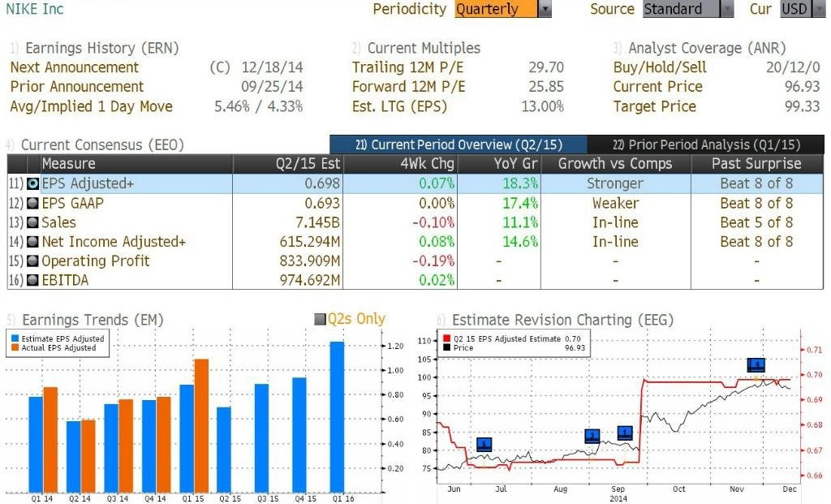831x504 pixels.
Task: Click the Q1 16 blue estimate bar
Action: (x=337, y=417)
